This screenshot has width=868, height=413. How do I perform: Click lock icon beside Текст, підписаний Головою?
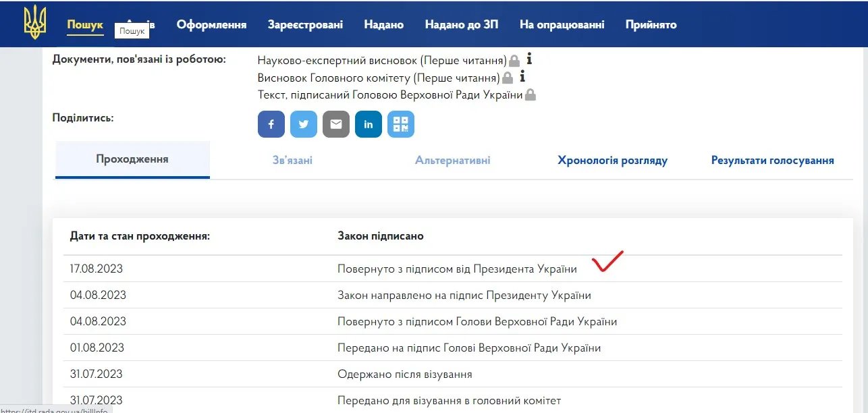pyautogui.click(x=531, y=95)
